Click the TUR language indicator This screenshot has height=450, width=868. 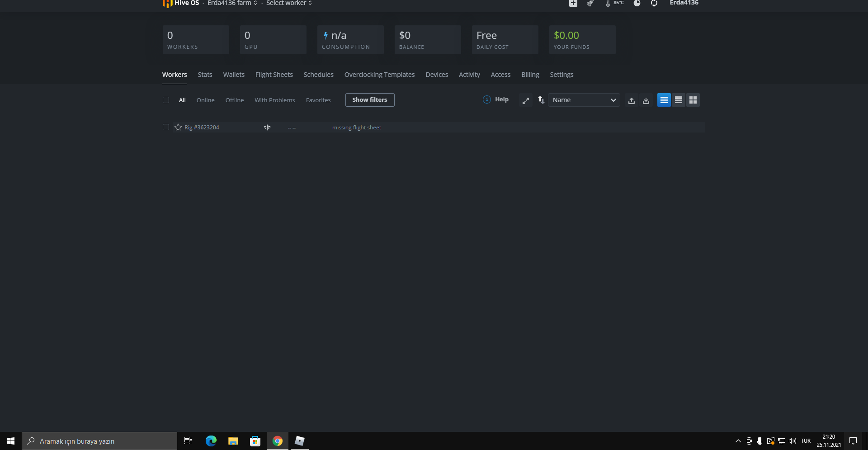coord(806,441)
